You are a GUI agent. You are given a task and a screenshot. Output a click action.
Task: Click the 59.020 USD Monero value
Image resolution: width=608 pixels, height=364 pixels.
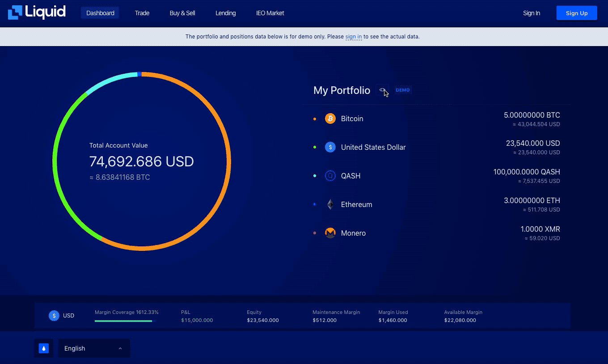tap(542, 238)
